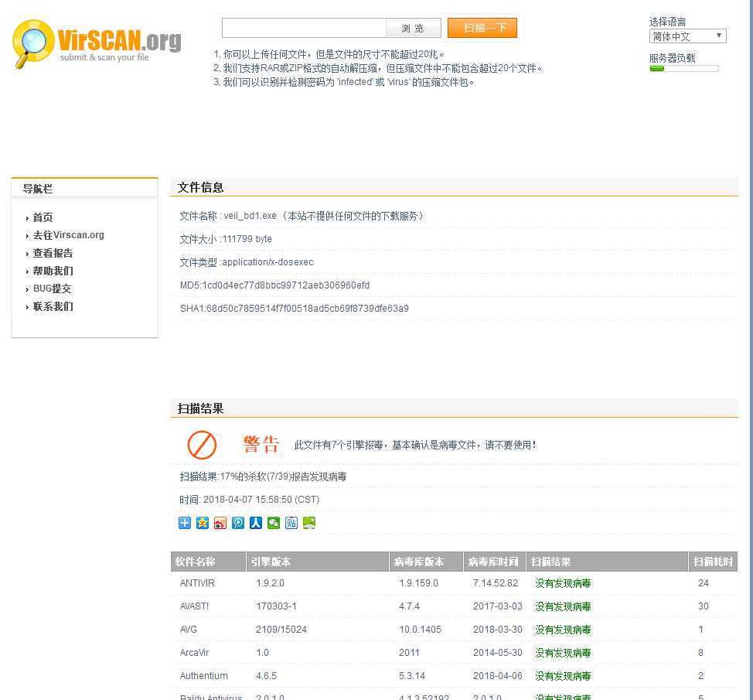This screenshot has width=753, height=700.
Task: Click the file name veil_bd1.exe
Action: coord(250,216)
